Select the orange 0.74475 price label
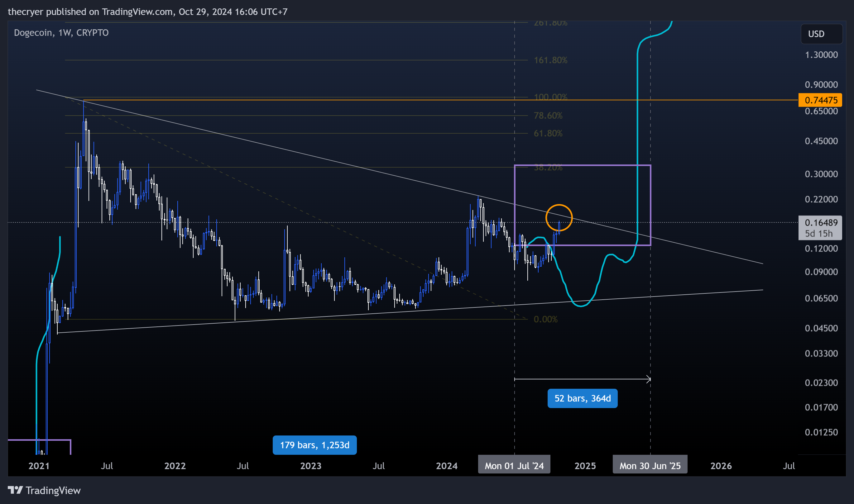Screen dimensions: 854x504 (820, 100)
